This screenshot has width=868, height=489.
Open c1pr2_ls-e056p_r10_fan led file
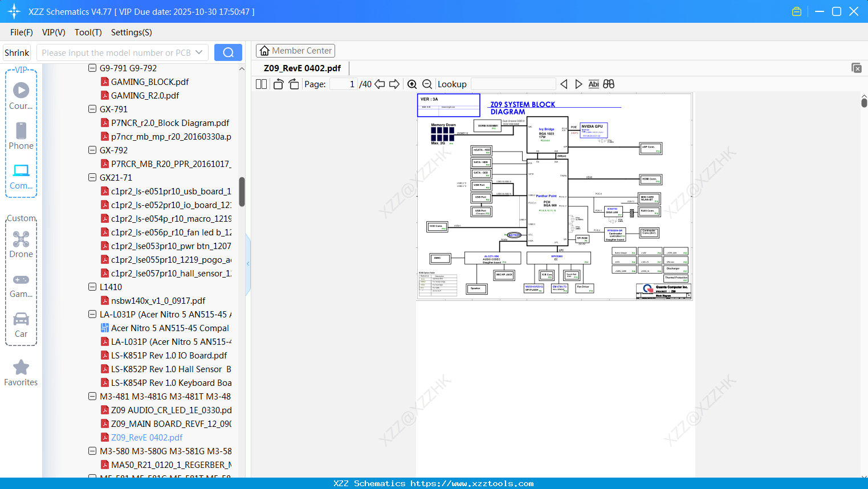click(x=171, y=232)
